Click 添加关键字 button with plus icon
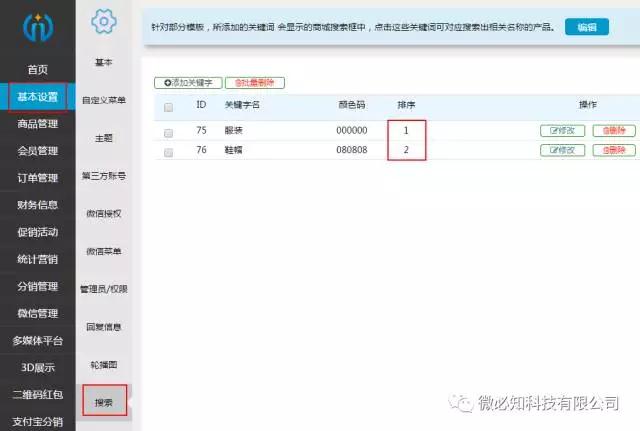 click(187, 83)
